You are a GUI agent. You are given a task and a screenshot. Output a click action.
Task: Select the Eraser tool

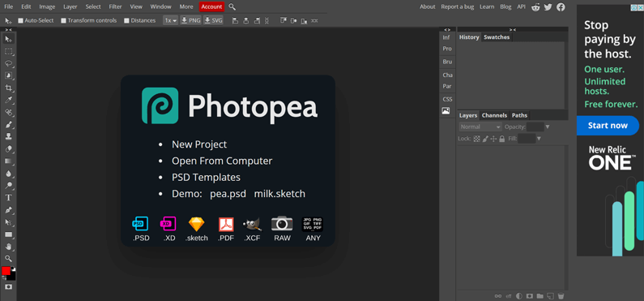(8, 148)
